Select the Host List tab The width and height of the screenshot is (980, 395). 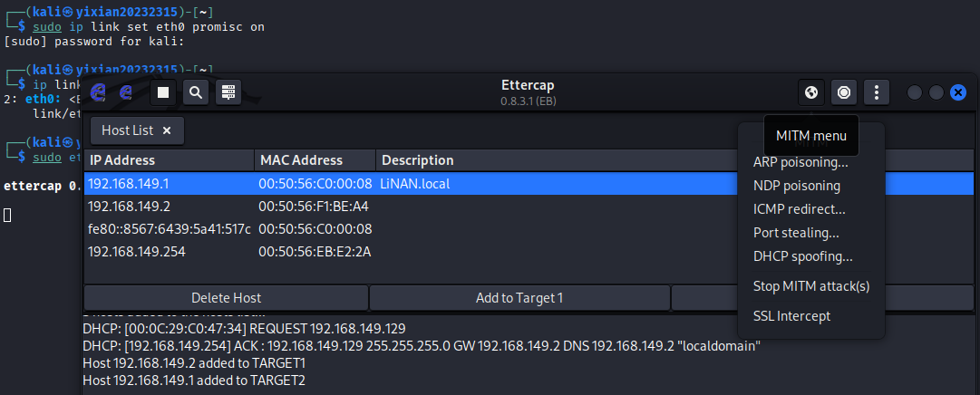pyautogui.click(x=127, y=130)
